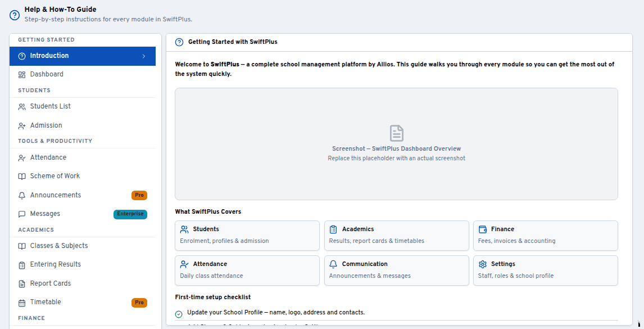This screenshot has width=644, height=329.
Task: Select Messages in the sidebar
Action: point(83,214)
